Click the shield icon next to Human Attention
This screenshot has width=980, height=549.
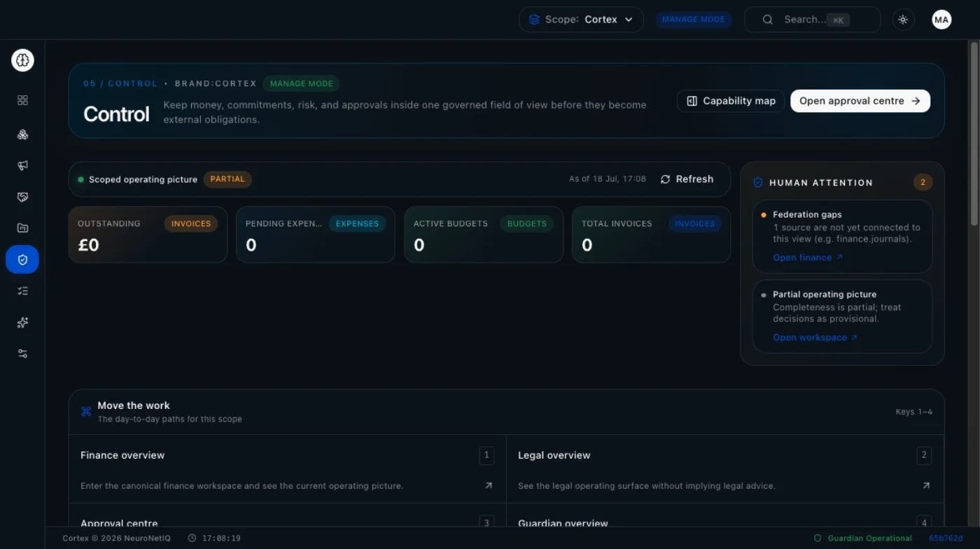[757, 182]
